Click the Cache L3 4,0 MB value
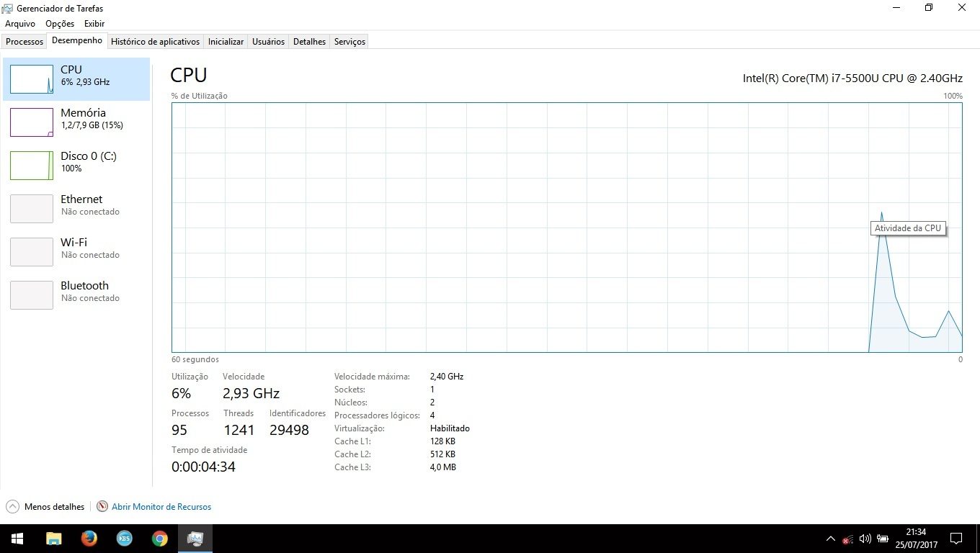 (x=443, y=467)
